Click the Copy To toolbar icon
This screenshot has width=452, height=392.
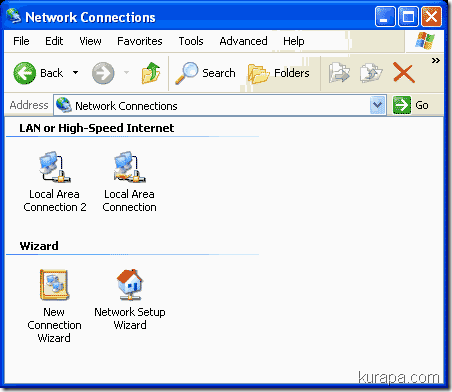click(x=371, y=73)
